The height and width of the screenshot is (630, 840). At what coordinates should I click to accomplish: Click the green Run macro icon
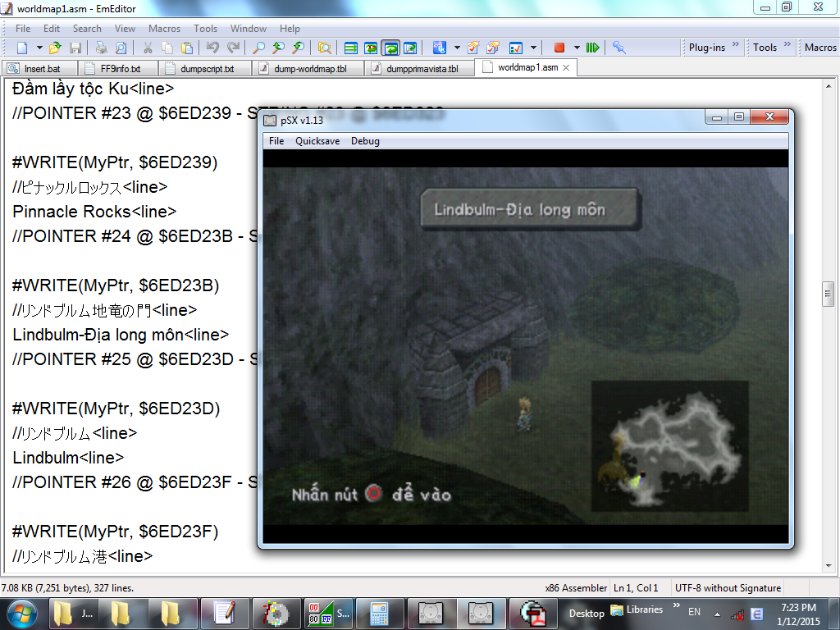click(592, 48)
